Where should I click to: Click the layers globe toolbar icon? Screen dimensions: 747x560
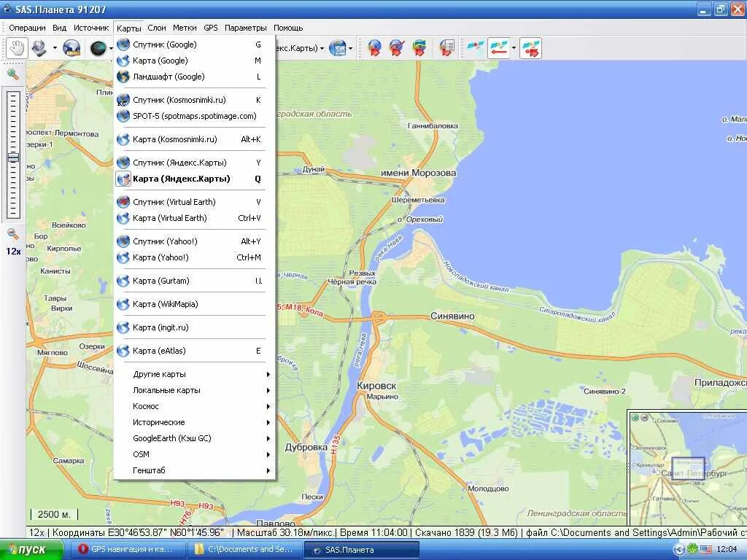(337, 48)
